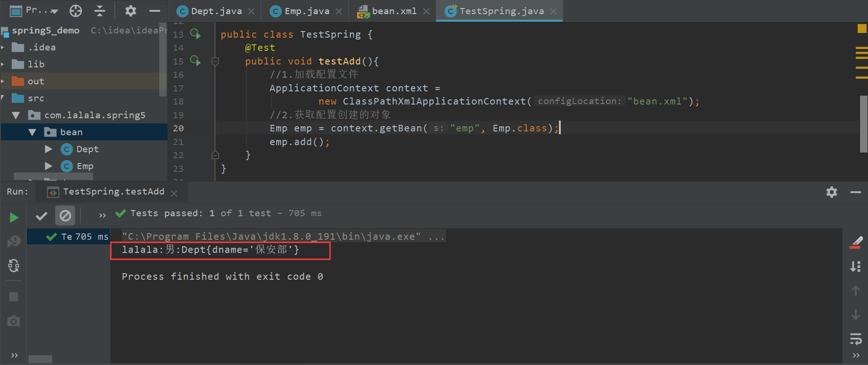Screen dimensions: 868x365
Task: Collapse the src folder
Action: pos(3,98)
